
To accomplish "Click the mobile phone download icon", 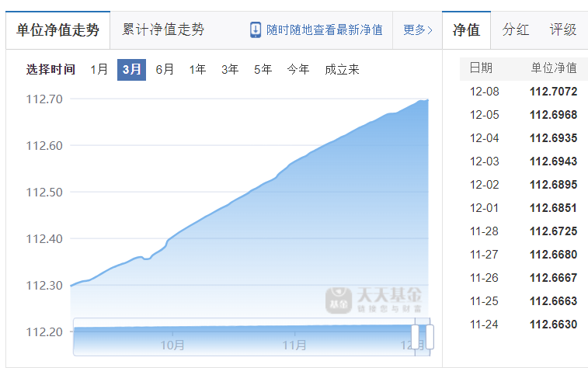I will [256, 30].
